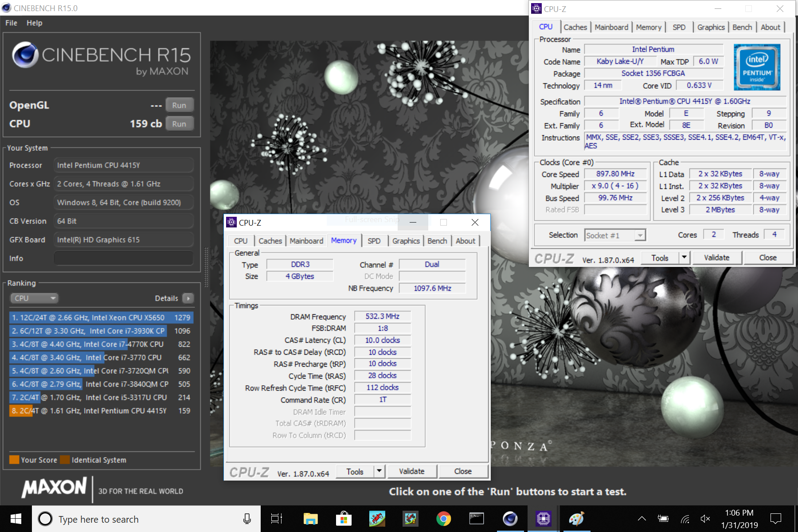Open Microsoft Store from the taskbar

tap(344, 519)
